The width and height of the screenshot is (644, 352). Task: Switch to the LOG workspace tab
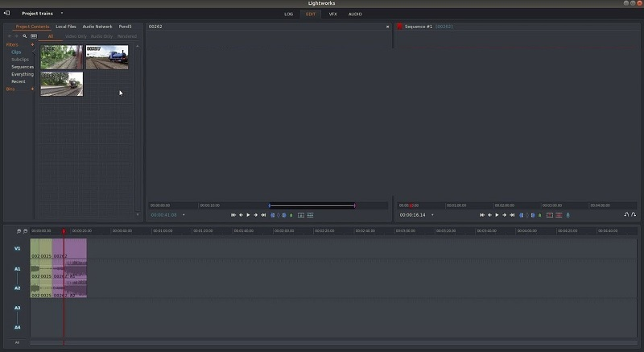pos(289,14)
